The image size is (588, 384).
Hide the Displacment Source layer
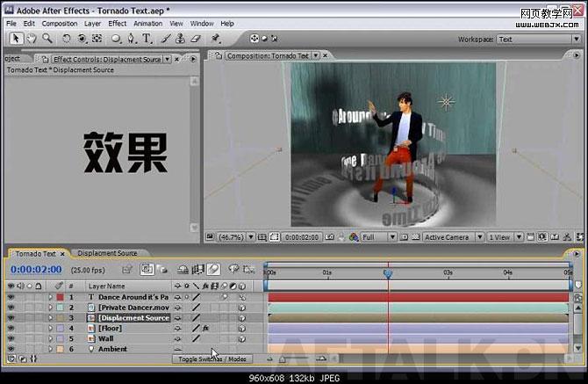click(x=11, y=318)
